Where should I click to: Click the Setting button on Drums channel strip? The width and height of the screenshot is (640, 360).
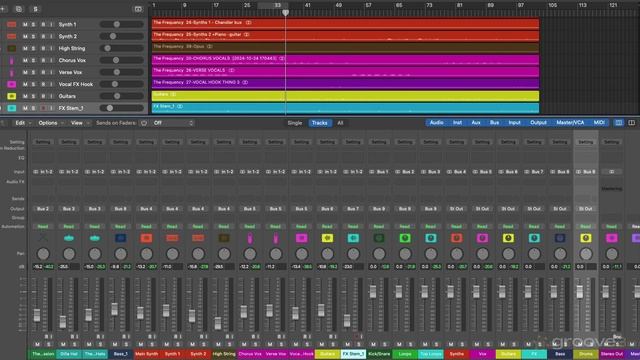point(586,142)
